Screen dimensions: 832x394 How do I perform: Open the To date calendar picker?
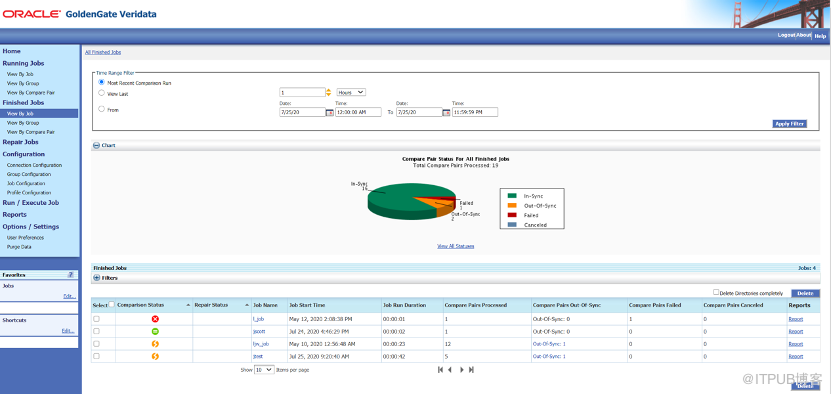coord(446,112)
